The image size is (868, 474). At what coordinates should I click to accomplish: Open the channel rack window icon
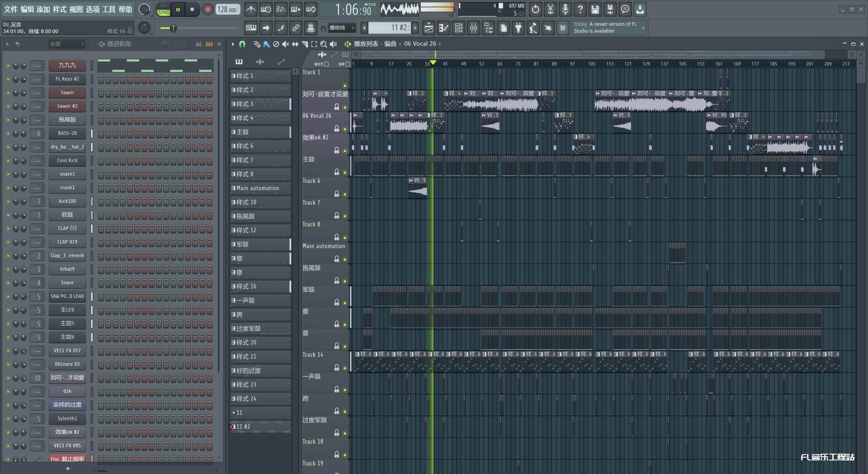(458, 28)
